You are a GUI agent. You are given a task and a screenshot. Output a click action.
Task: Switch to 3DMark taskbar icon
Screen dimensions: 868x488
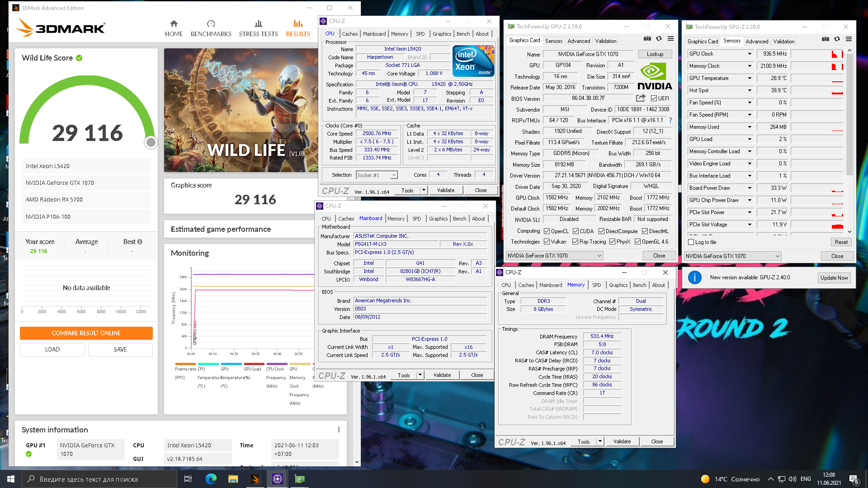(x=255, y=479)
